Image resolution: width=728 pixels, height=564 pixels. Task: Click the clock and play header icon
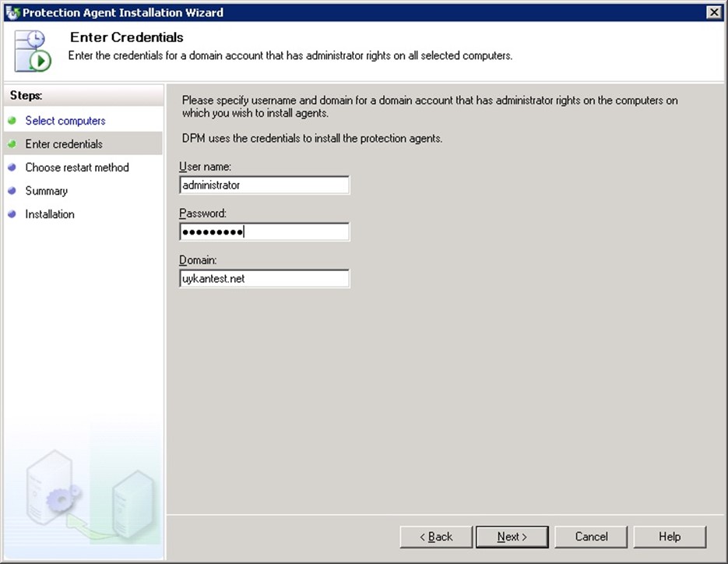[x=33, y=51]
